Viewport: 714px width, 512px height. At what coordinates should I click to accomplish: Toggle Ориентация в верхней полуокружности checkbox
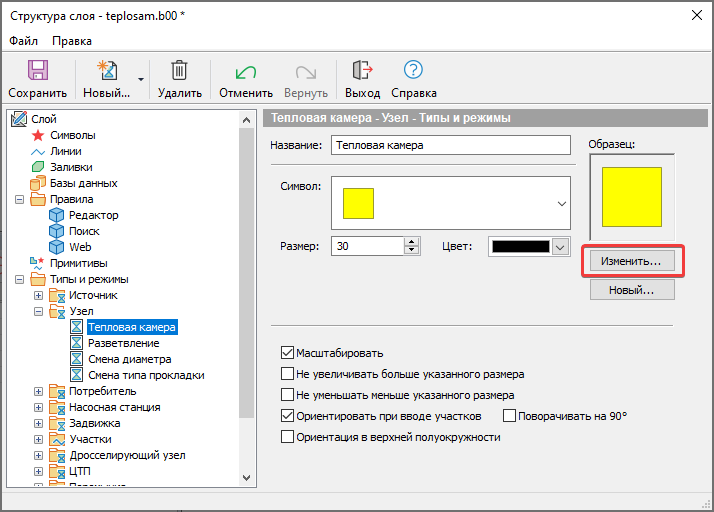tap(289, 437)
